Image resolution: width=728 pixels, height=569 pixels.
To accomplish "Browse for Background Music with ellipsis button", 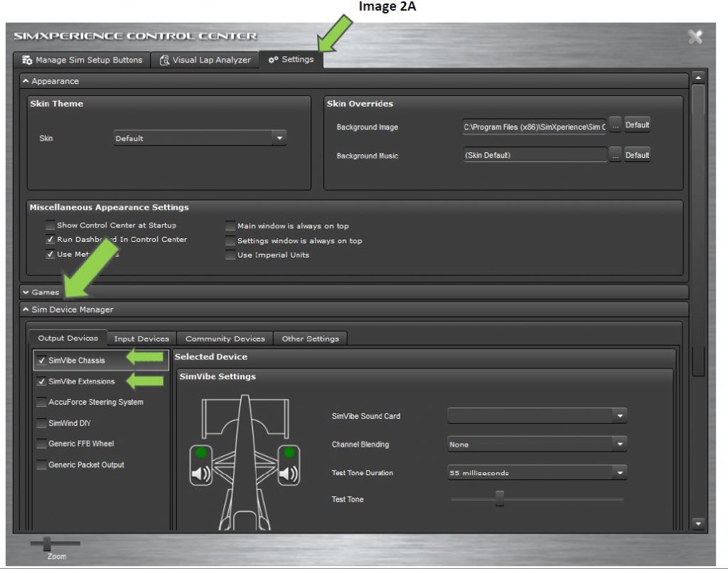I will 615,155.
